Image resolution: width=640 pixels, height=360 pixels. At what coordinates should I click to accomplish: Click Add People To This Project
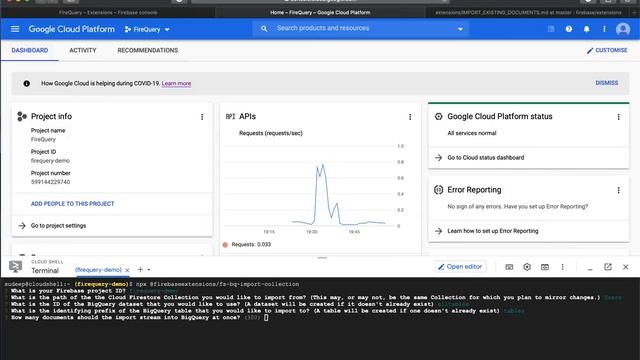(x=73, y=204)
